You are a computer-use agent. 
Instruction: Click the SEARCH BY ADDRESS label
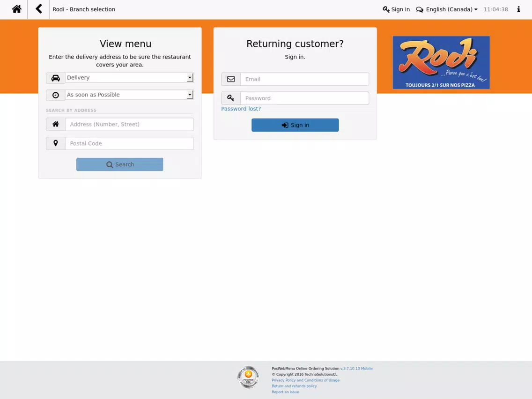(71, 110)
